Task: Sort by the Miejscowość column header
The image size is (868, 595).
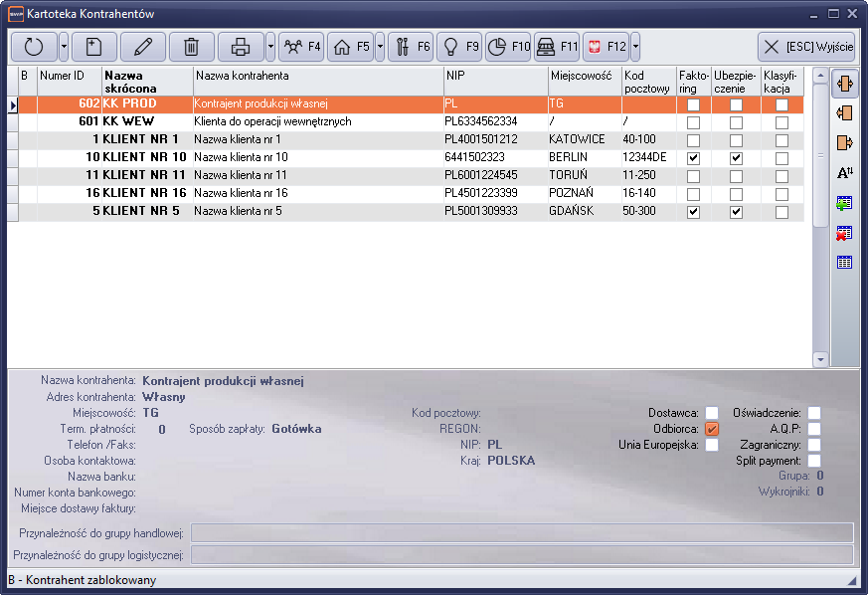Action: coord(583,76)
